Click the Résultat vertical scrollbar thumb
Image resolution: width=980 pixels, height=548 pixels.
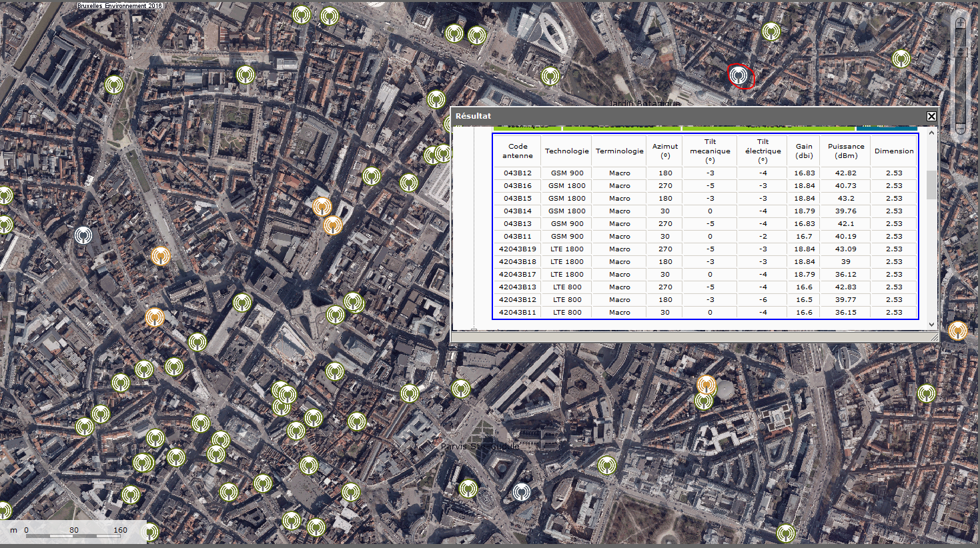coord(932,185)
